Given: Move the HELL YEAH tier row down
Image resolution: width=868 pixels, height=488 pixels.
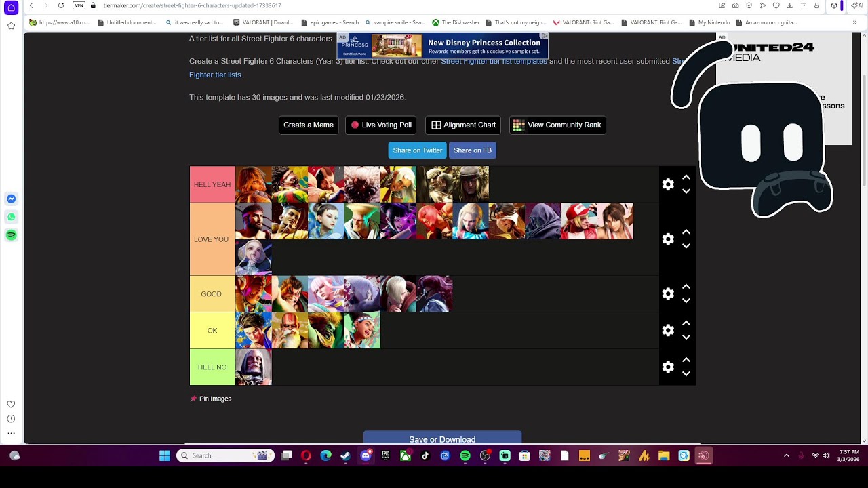Looking at the screenshot, I should 686,192.
